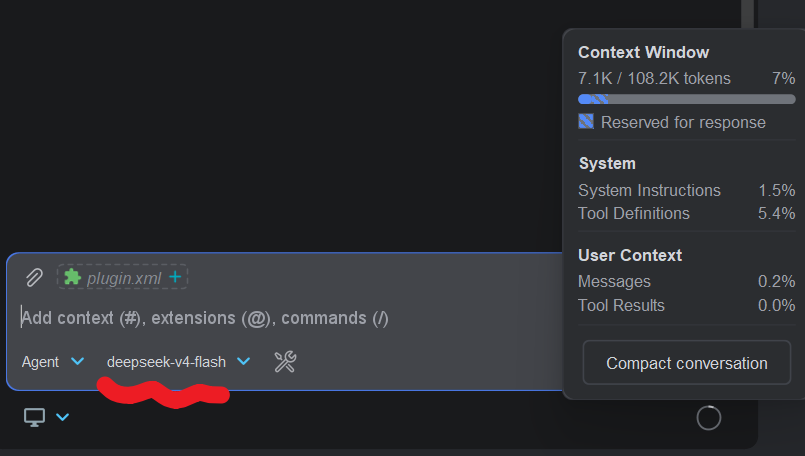Click the circular context usage indicator

[708, 418]
